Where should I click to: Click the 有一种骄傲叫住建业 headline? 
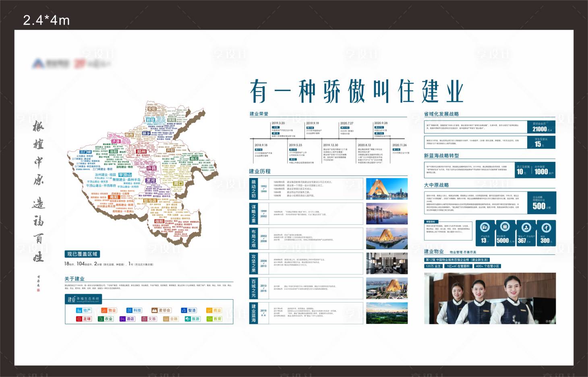click(356, 91)
